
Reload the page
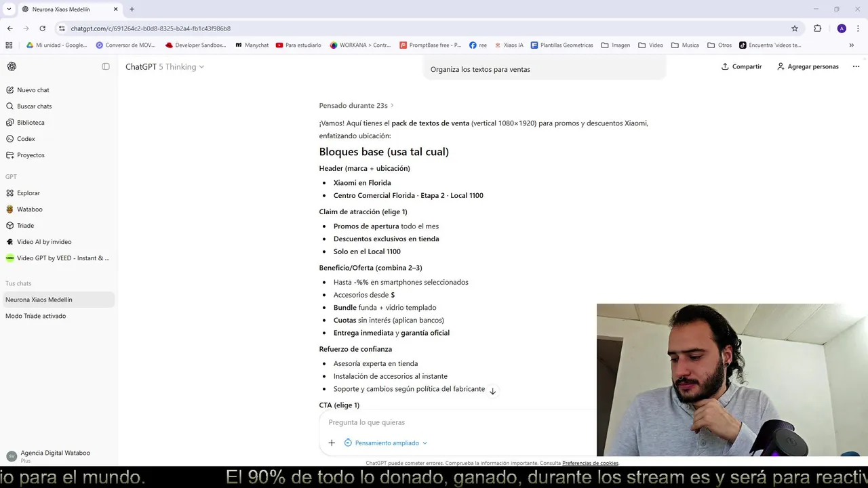point(42,28)
